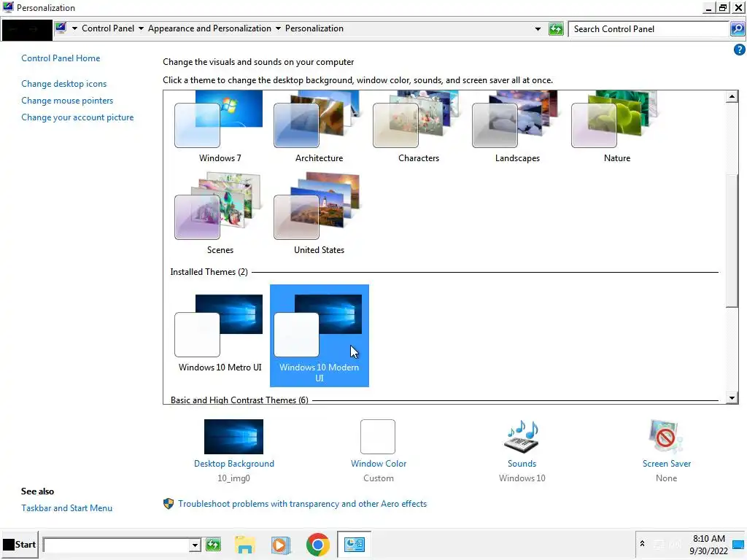Launch Google Chrome from the taskbar
The height and width of the screenshot is (560, 747).
[318, 545]
